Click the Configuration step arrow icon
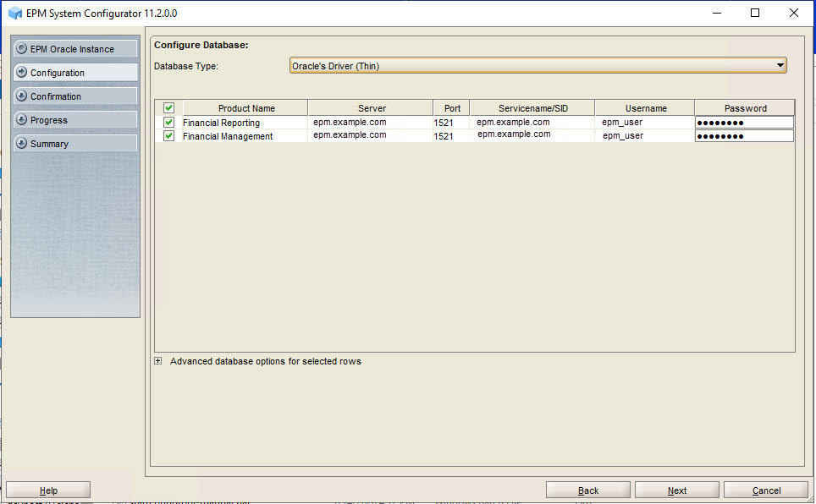This screenshot has width=816, height=504. (x=21, y=72)
